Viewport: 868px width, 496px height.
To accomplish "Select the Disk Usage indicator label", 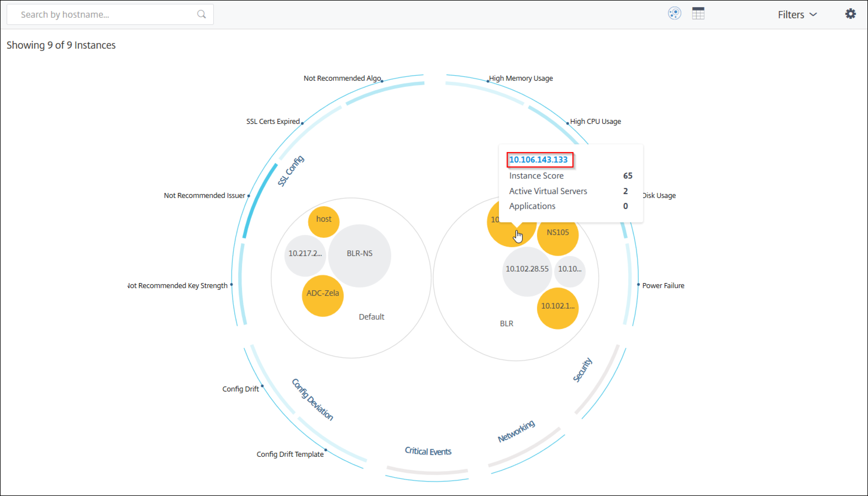I will 659,195.
